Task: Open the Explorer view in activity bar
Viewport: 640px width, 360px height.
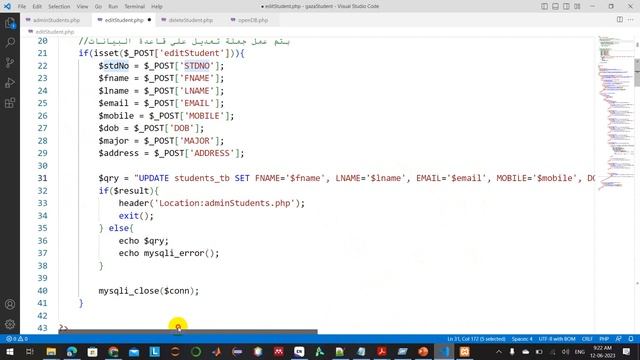Action: point(10,23)
